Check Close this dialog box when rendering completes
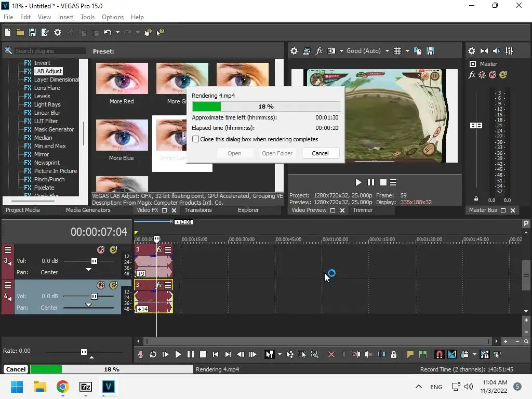The image size is (532, 399). (196, 139)
